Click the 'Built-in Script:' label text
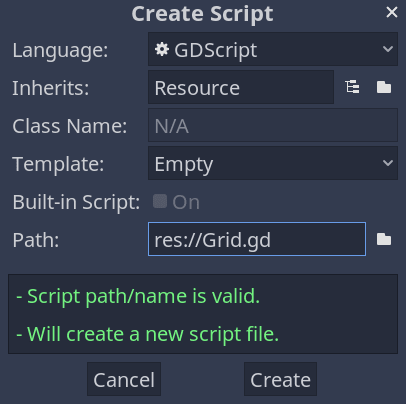Viewport: 406px width, 404px height. [x=76, y=202]
